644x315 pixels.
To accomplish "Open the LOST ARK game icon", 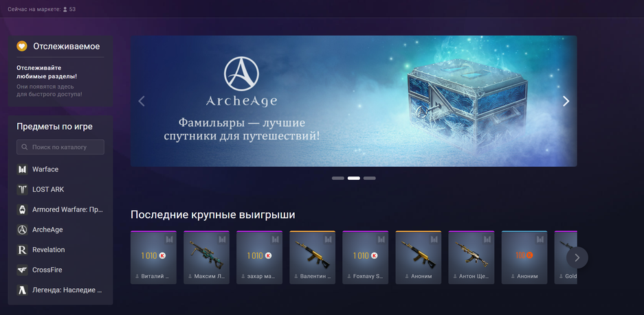I will tap(22, 189).
